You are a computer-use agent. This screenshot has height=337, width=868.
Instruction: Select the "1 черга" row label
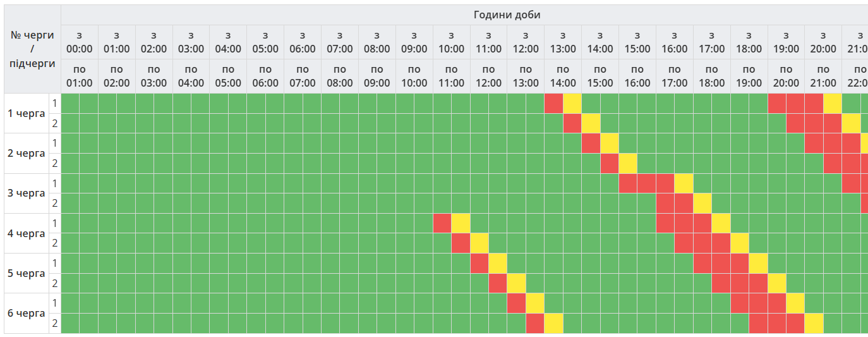click(26, 113)
